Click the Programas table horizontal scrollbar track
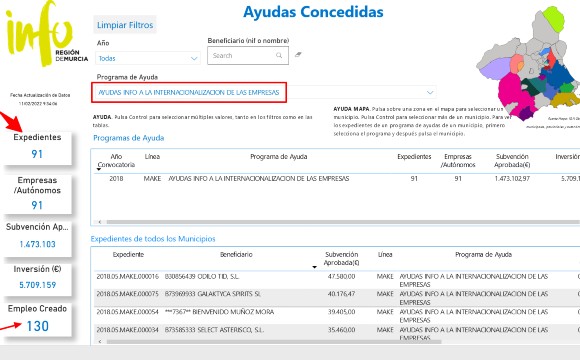Viewport: 580px width, 360px height. coord(343,222)
